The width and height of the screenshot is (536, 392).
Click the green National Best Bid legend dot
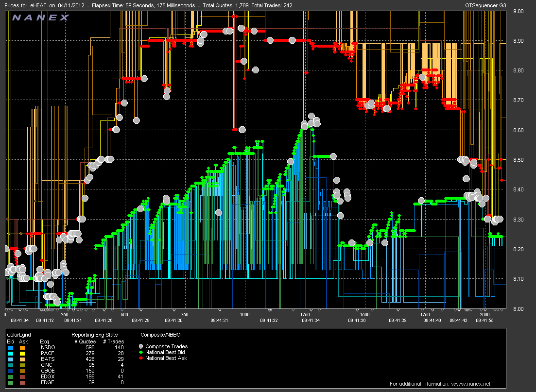142,352
